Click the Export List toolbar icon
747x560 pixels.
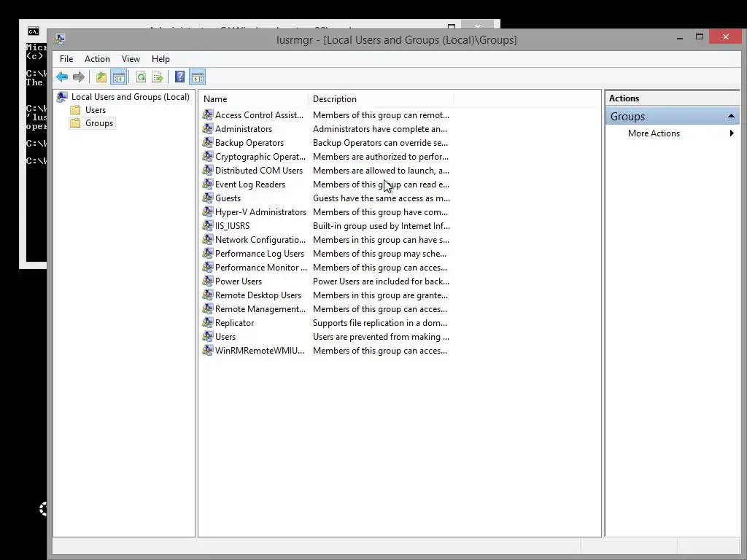coord(158,77)
